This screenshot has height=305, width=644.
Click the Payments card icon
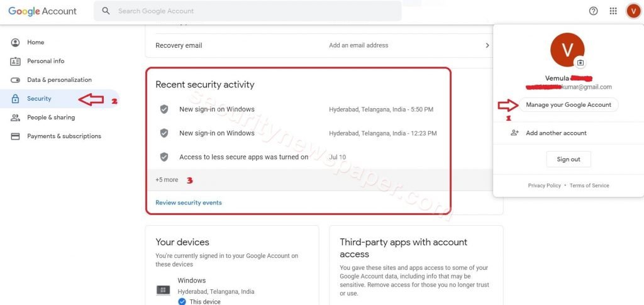click(15, 136)
